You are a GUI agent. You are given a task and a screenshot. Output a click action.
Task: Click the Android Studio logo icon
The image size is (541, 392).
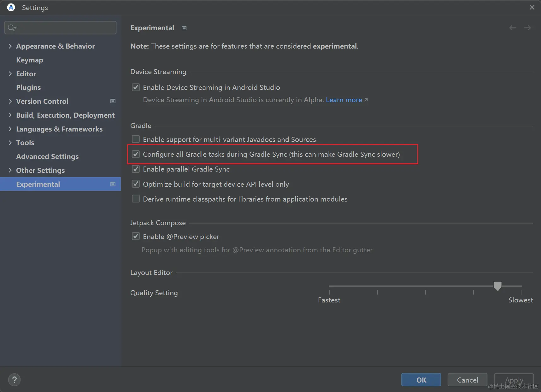click(x=11, y=7)
